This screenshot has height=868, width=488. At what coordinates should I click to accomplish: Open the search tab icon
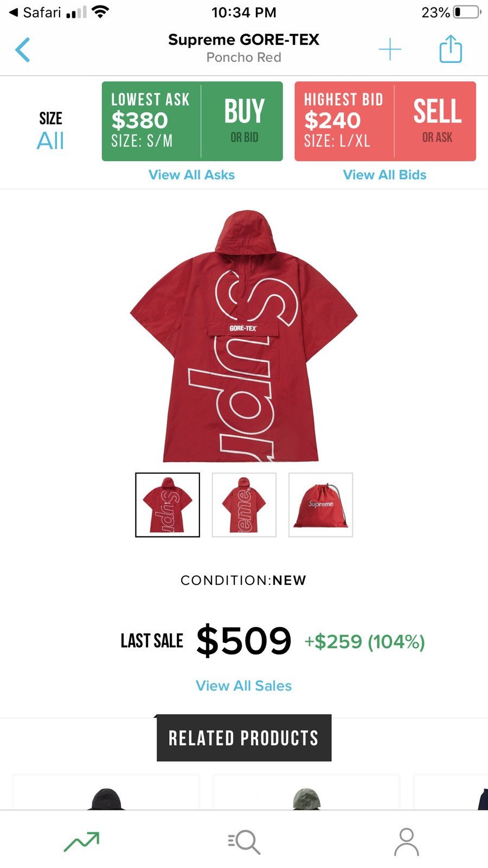[244, 842]
